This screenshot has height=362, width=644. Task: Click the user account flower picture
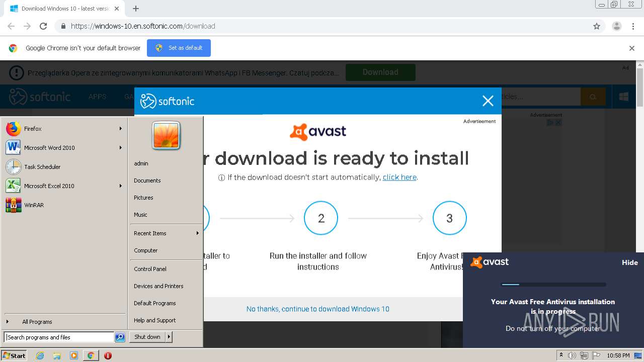(166, 136)
